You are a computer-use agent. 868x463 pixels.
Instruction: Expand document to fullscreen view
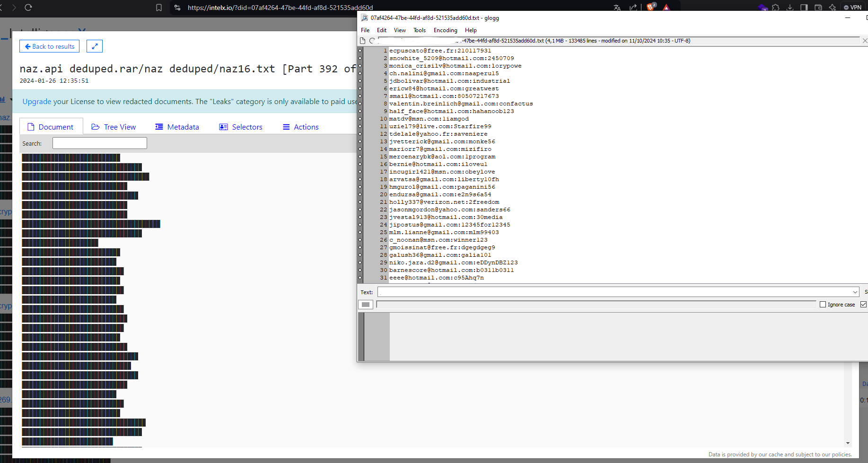click(95, 46)
